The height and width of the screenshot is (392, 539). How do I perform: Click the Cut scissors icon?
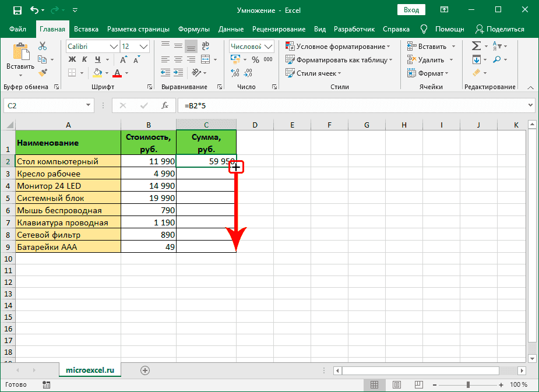tap(43, 47)
